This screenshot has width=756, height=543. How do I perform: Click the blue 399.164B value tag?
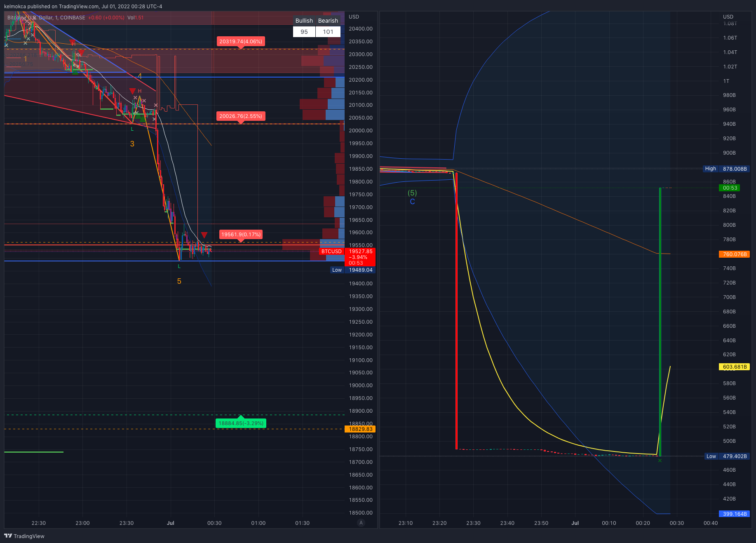[x=734, y=514]
